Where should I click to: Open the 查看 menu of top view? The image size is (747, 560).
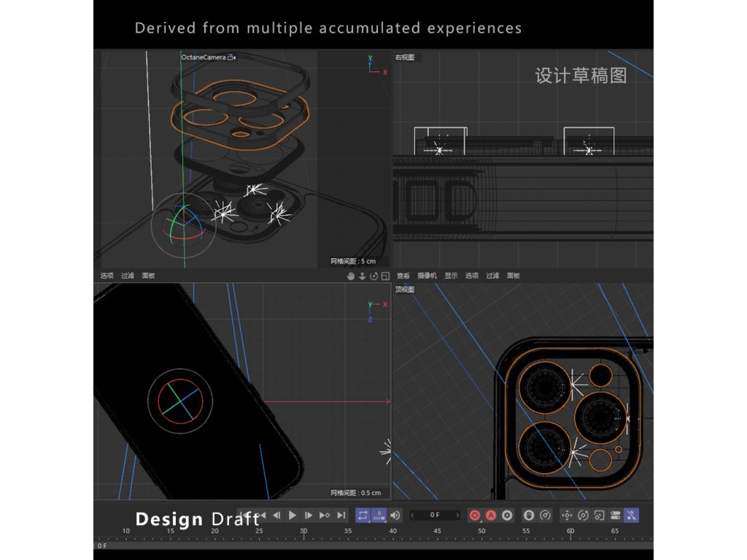403,276
